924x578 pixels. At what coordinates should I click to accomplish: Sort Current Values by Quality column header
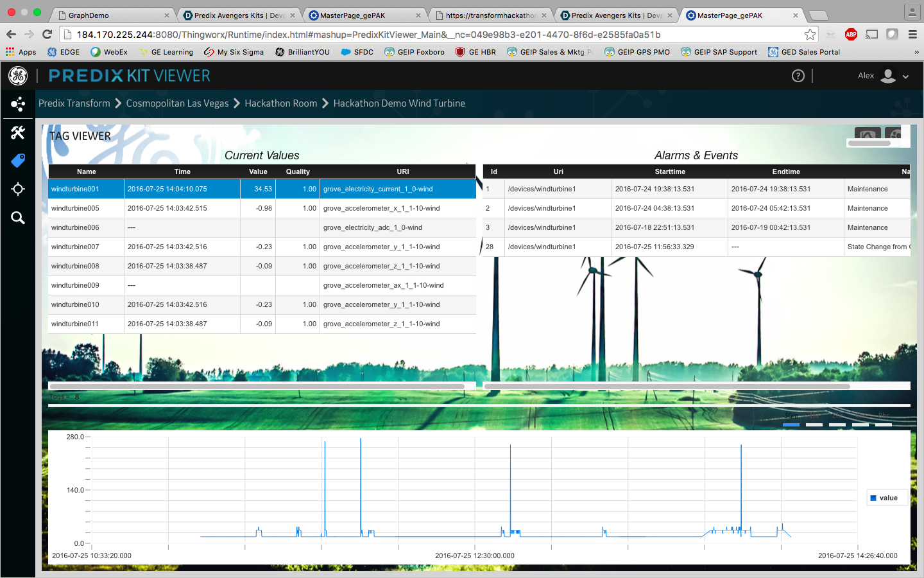[298, 171]
